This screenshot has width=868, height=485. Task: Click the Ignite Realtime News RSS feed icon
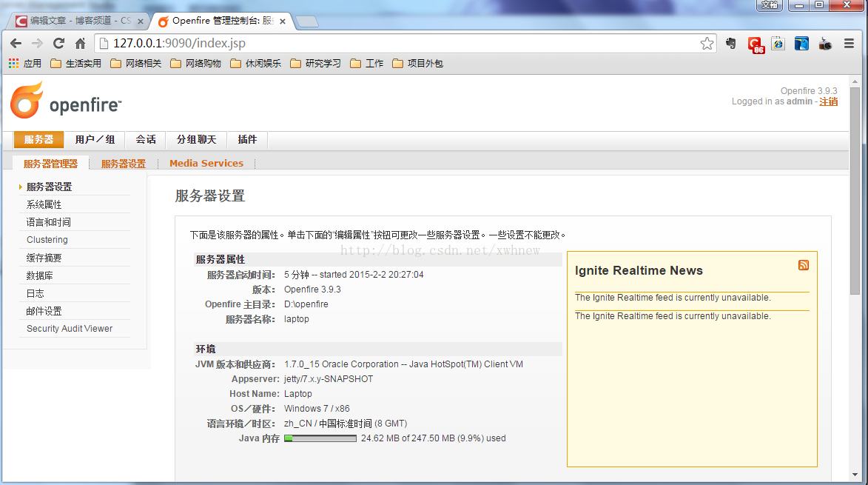804,265
